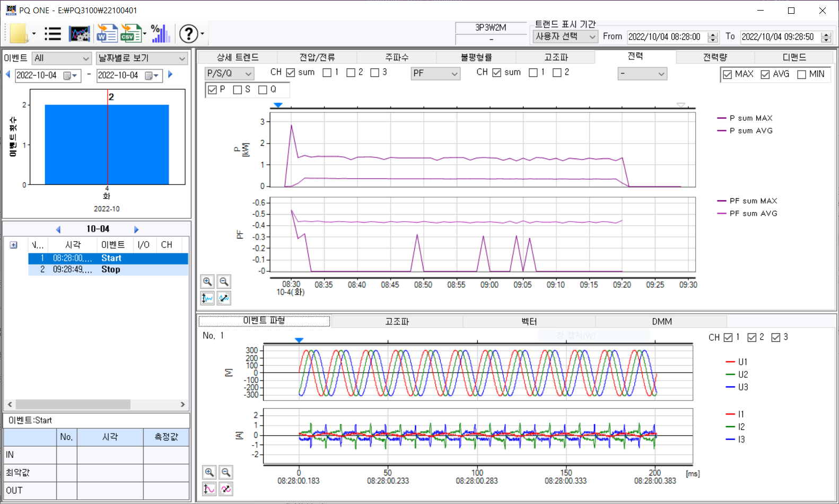The image size is (839, 504).
Task: Toggle sum checkbox for P/S/Q channel
Action: click(291, 73)
